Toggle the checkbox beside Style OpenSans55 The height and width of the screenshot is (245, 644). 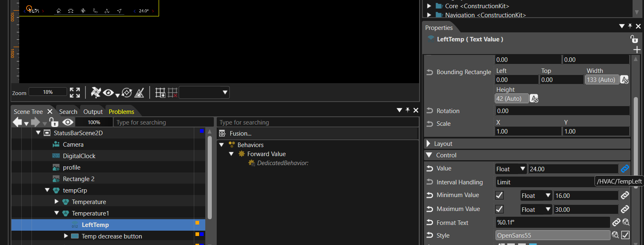[x=625, y=235]
